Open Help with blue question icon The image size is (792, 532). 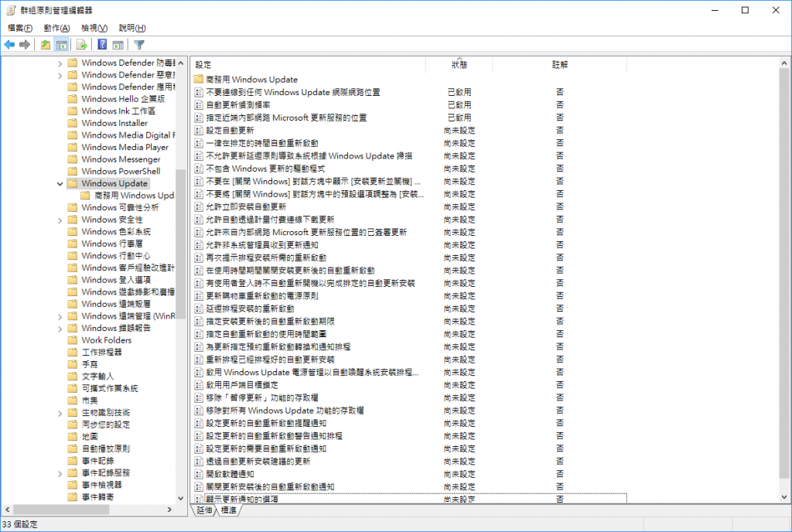(102, 44)
